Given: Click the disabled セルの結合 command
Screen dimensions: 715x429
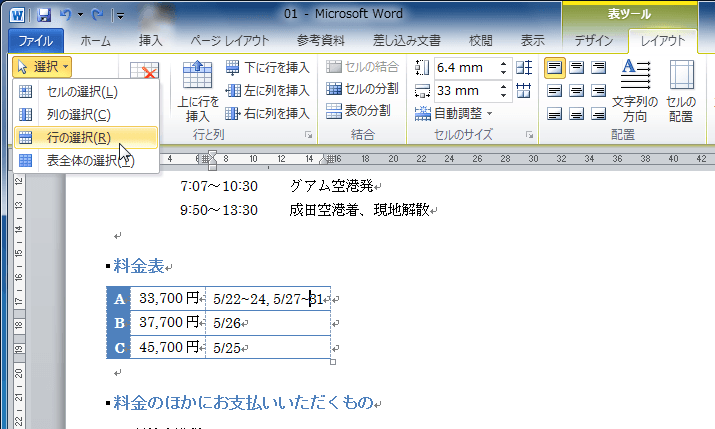Looking at the screenshot, I should coord(363,67).
